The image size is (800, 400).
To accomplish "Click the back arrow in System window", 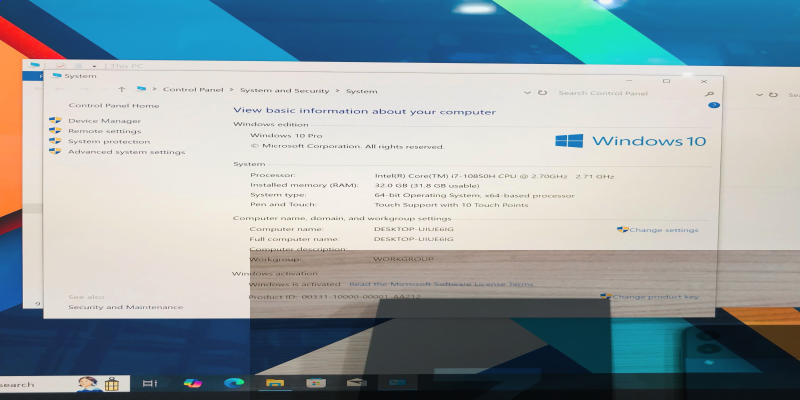I will pos(60,89).
